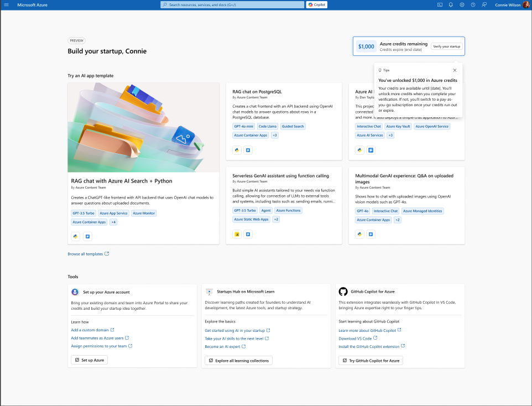Click Python icon on Multimodal GenAI experience card
This screenshot has height=406, width=532.
pyautogui.click(x=359, y=234)
